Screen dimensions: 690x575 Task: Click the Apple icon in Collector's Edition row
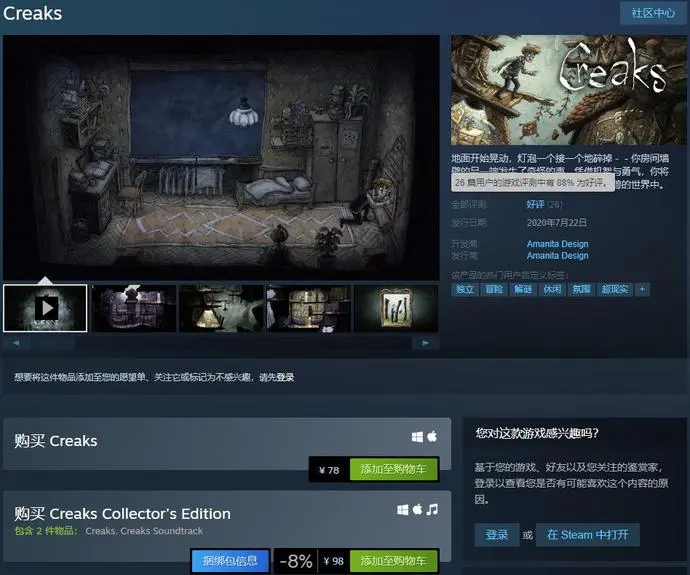[417, 509]
